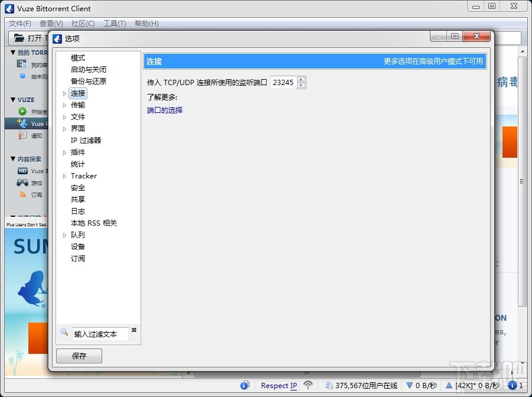Click the green play 开始使用 icon

pyautogui.click(x=22, y=112)
